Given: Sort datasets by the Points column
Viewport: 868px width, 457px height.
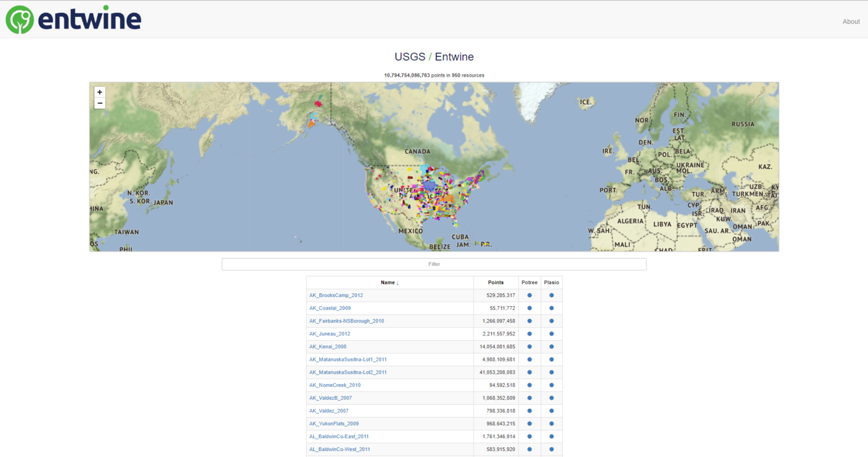Looking at the screenshot, I should tap(496, 282).
